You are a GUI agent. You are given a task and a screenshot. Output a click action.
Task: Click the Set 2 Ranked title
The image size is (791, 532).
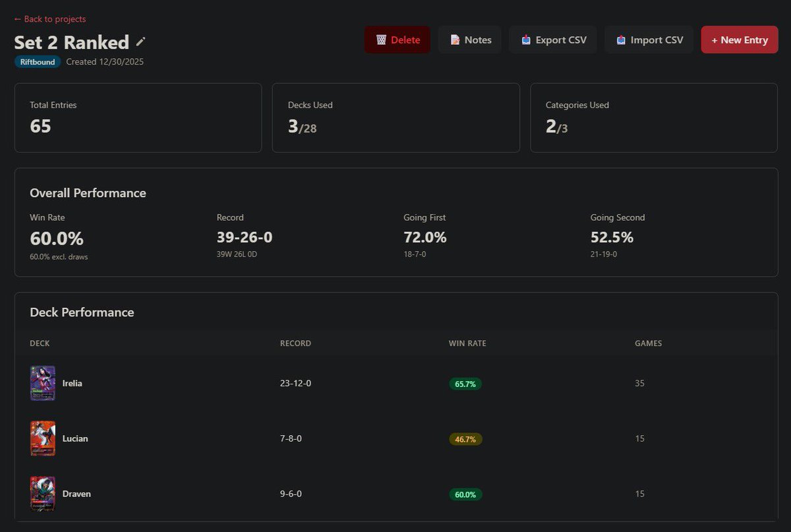click(72, 42)
